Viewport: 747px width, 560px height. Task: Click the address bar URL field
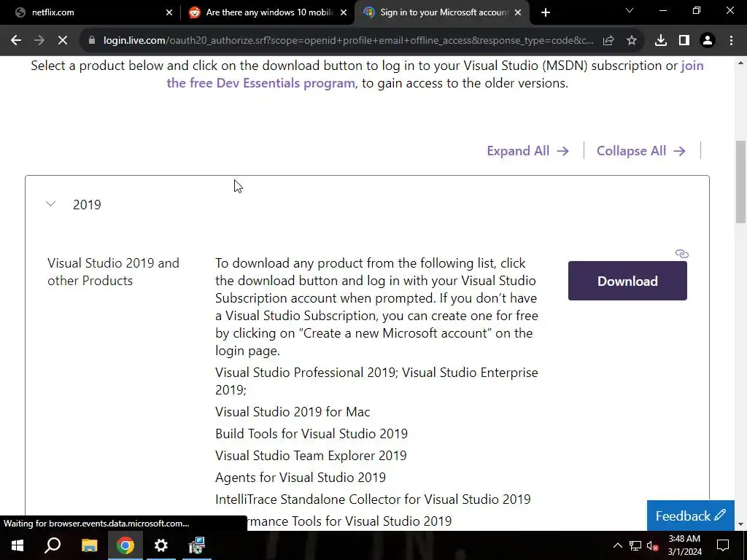[x=348, y=41]
